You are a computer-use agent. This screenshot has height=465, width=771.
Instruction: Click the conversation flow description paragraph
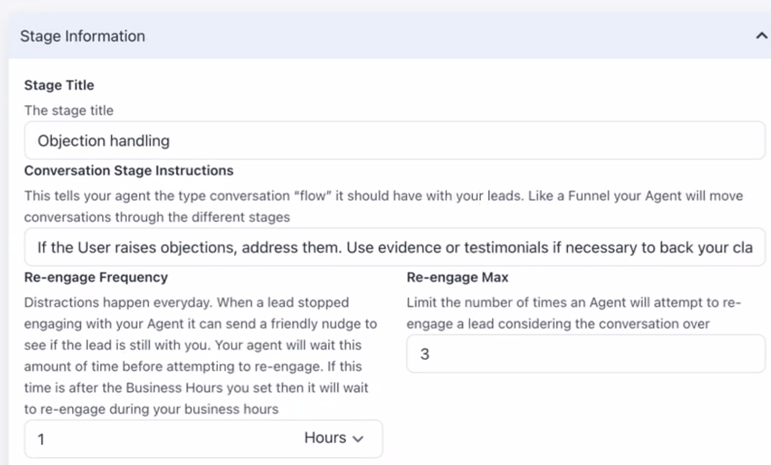pos(380,205)
